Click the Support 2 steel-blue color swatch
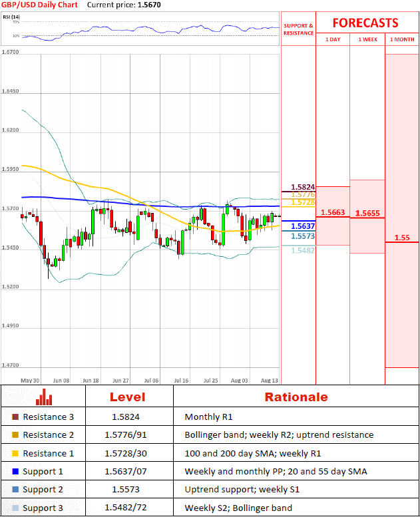 [x=15, y=489]
